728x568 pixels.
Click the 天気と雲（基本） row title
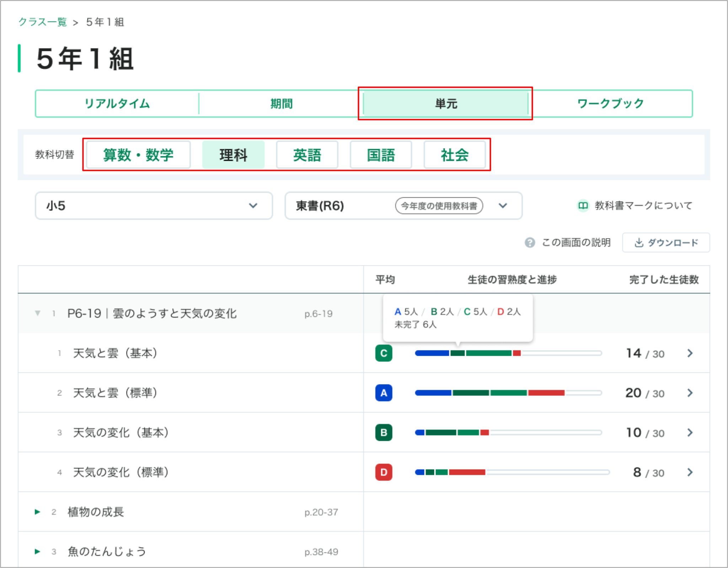[115, 353]
